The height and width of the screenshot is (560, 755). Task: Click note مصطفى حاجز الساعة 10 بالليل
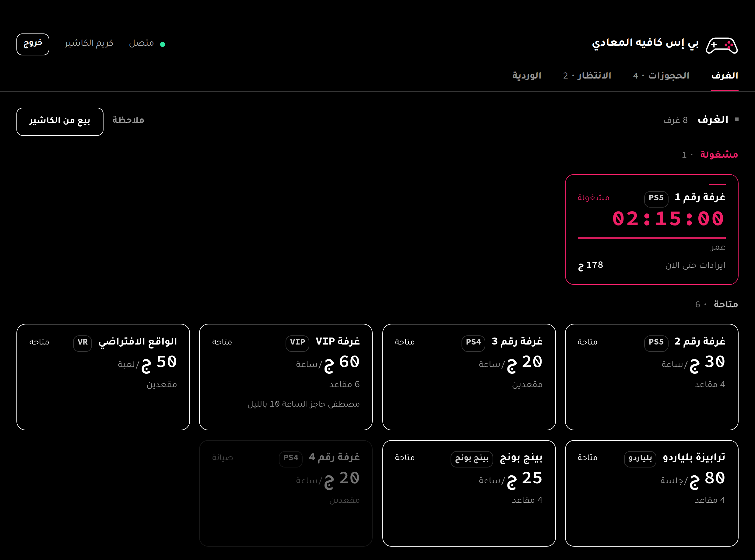tap(304, 404)
